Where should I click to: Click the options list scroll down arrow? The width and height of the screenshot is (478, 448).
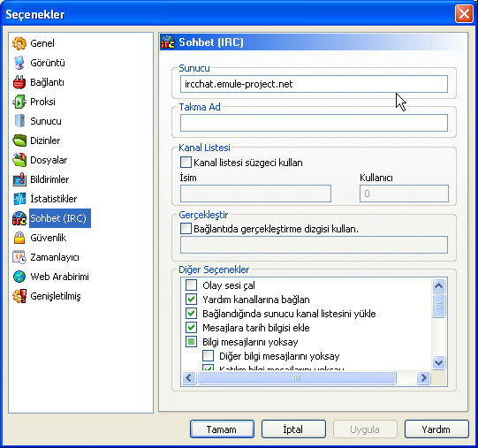438,363
